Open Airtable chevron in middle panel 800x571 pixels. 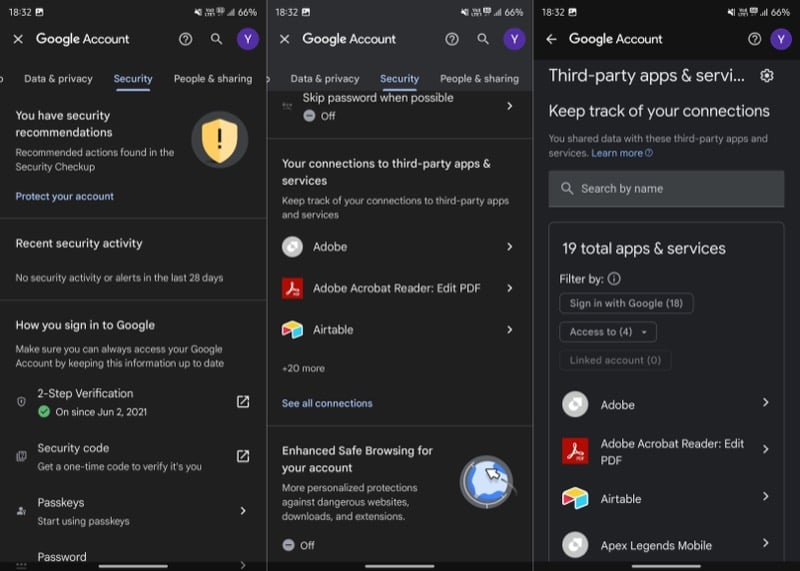click(x=510, y=330)
